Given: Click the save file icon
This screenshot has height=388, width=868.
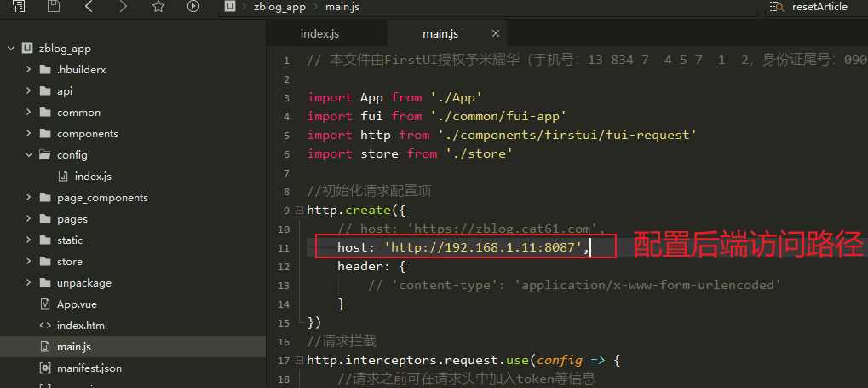Looking at the screenshot, I should click(54, 6).
